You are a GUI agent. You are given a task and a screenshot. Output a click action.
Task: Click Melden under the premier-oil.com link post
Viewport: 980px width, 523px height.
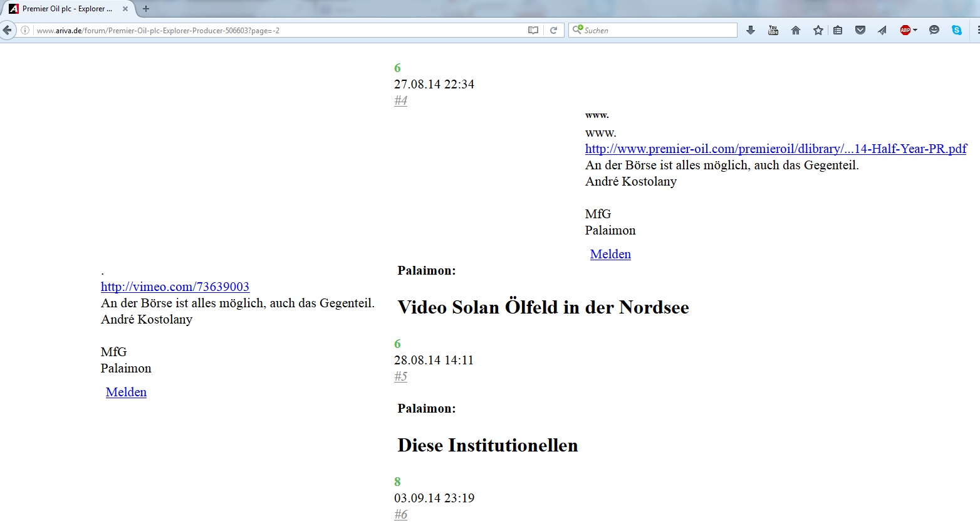610,254
